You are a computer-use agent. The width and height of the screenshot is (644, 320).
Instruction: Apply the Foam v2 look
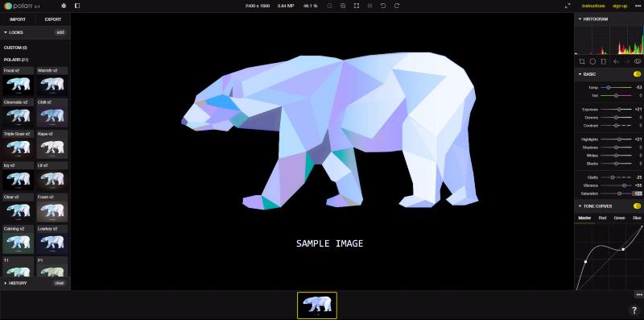pos(52,208)
